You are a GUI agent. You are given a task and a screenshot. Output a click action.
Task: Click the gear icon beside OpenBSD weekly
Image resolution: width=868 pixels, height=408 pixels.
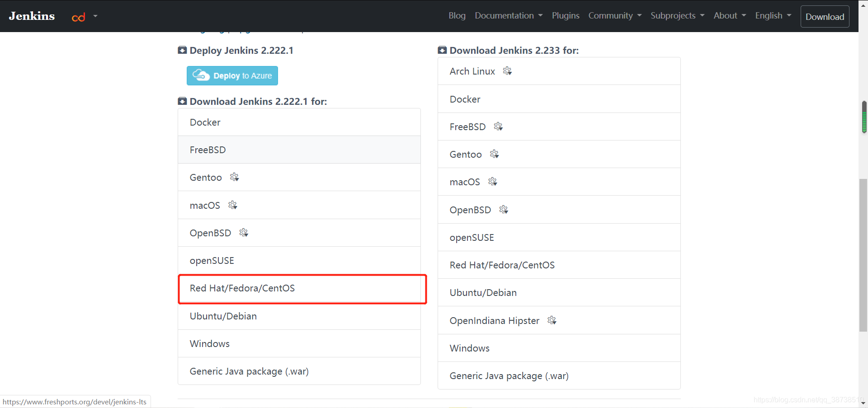point(504,210)
